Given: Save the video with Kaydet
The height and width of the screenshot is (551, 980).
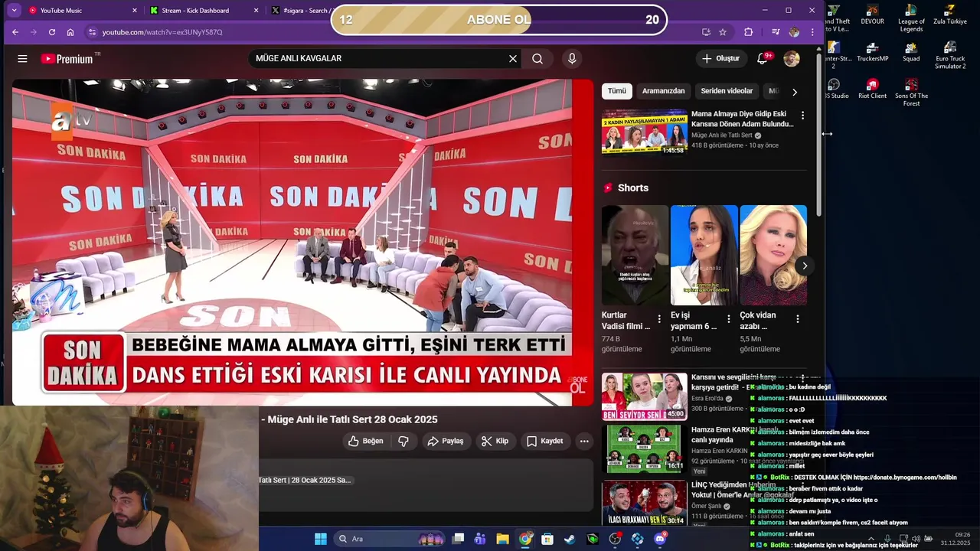Looking at the screenshot, I should pyautogui.click(x=544, y=441).
